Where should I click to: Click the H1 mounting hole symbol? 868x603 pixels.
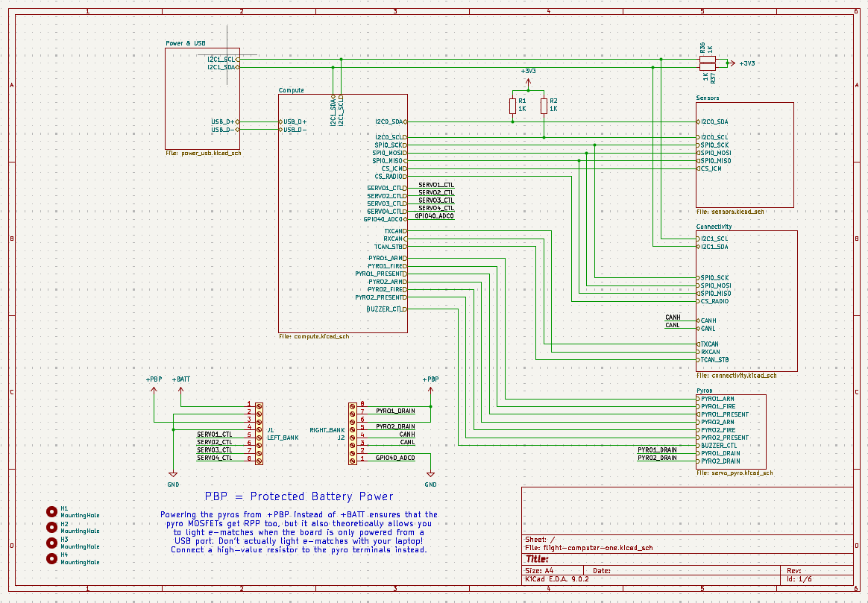(x=51, y=511)
